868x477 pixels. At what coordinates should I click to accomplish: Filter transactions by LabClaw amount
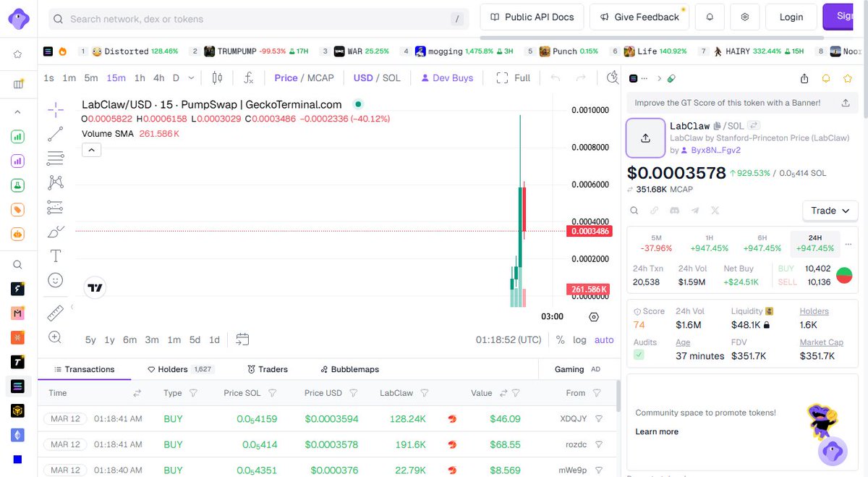[425, 393]
